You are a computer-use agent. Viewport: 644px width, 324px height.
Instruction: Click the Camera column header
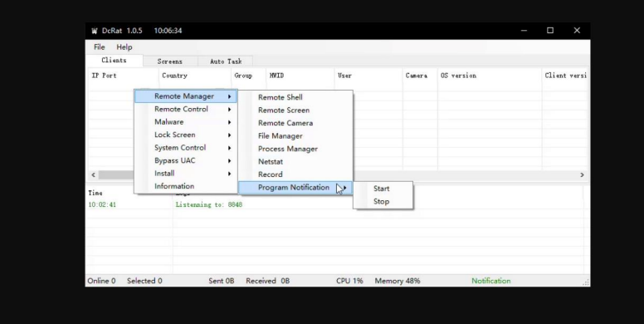420,76
